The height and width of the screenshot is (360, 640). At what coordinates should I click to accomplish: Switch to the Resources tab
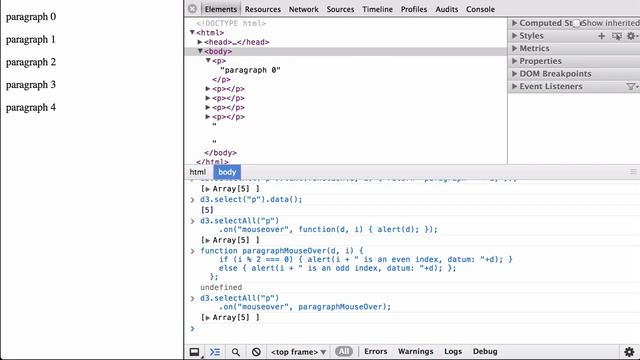click(x=262, y=9)
